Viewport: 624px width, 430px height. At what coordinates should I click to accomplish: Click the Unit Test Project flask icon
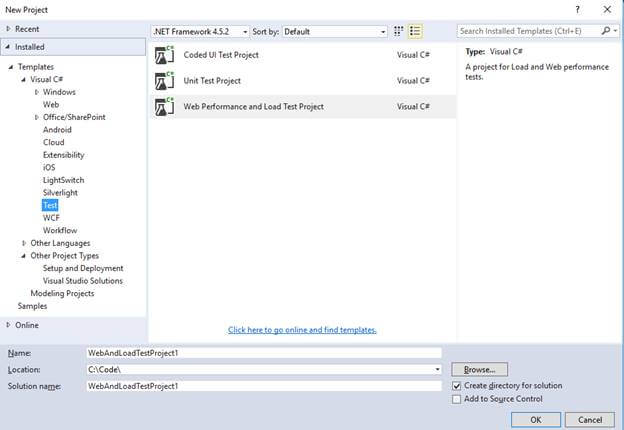pyautogui.click(x=164, y=81)
